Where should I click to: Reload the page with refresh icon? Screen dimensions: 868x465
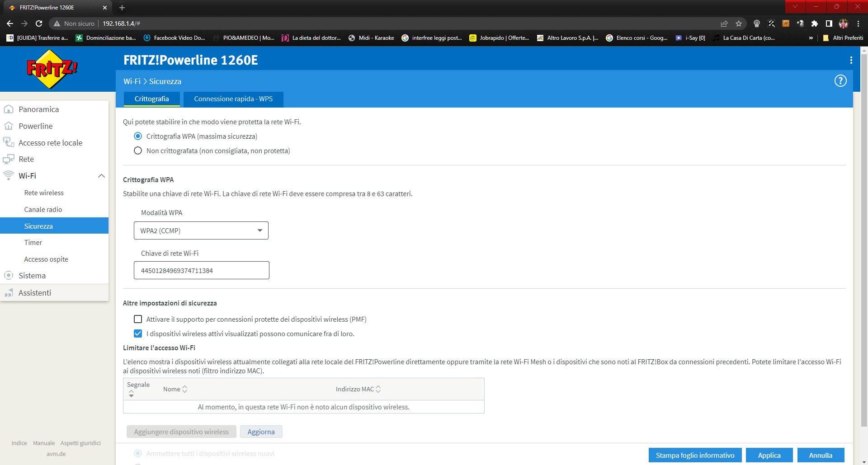[x=39, y=23]
